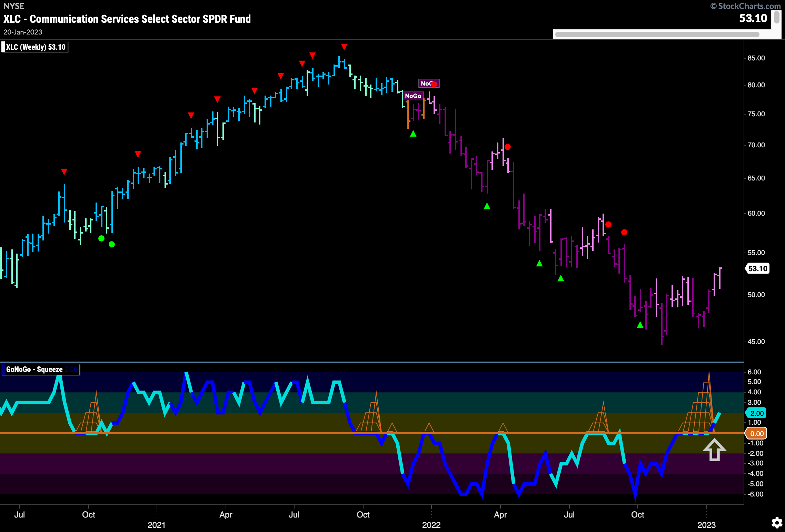Click the left green circle near October 2020
Viewport: 785px width, 532px height.
101,238
